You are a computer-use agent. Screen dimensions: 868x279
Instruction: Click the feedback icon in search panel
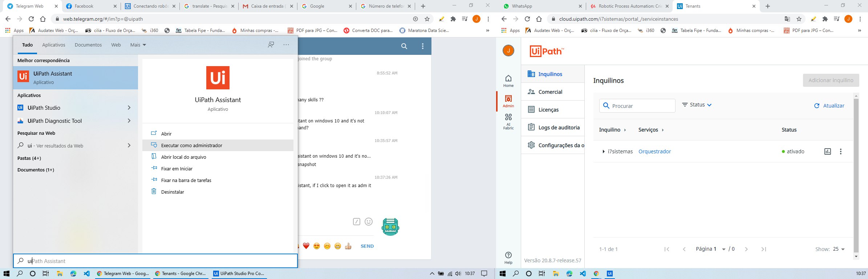click(271, 45)
